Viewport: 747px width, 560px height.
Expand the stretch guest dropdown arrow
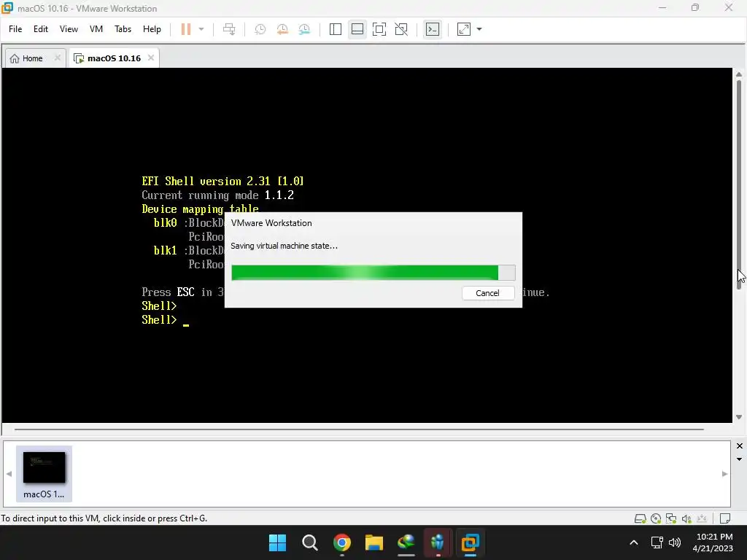pyautogui.click(x=479, y=29)
